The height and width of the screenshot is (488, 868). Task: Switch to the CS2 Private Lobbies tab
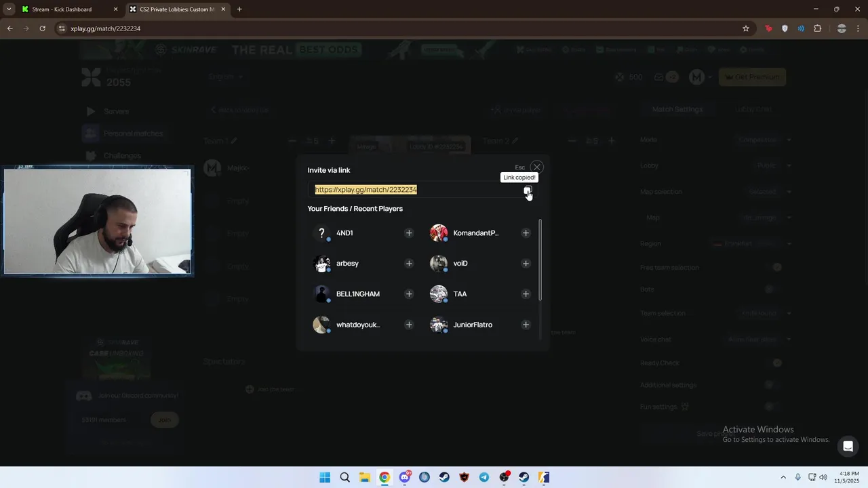176,9
